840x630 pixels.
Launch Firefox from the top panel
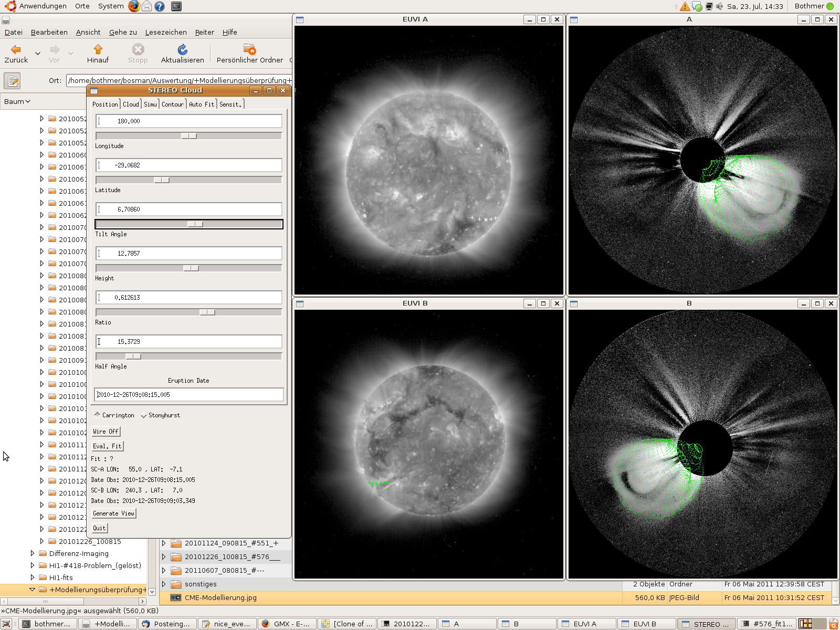pos(134,6)
